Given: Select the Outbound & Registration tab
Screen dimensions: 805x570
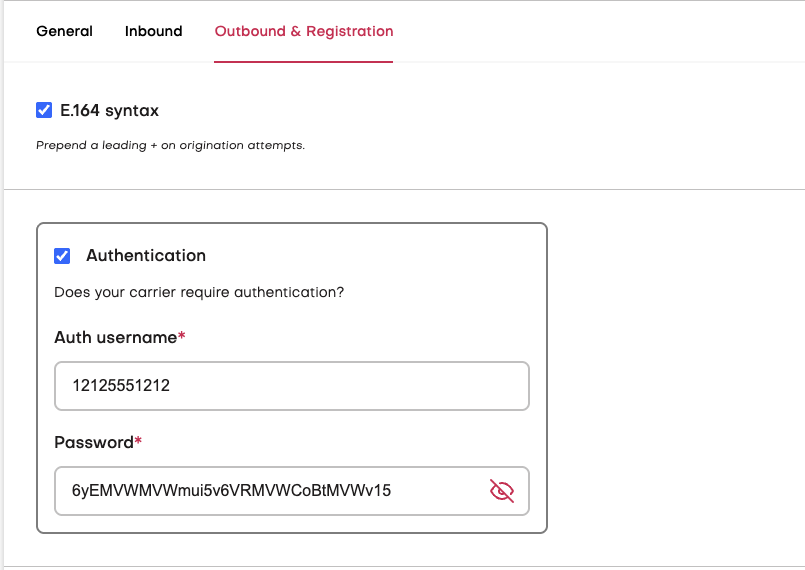Looking at the screenshot, I should tap(304, 31).
